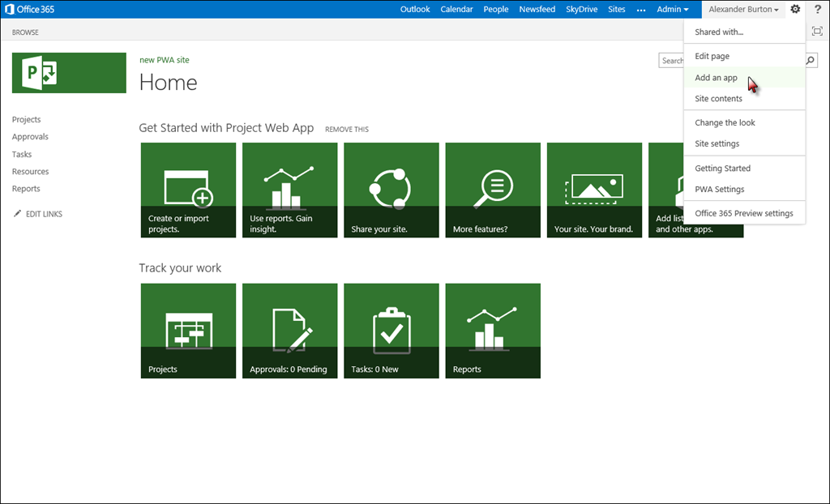Screen dimensions: 830x504
Task: Open Sites in top navigation
Action: (x=617, y=9)
